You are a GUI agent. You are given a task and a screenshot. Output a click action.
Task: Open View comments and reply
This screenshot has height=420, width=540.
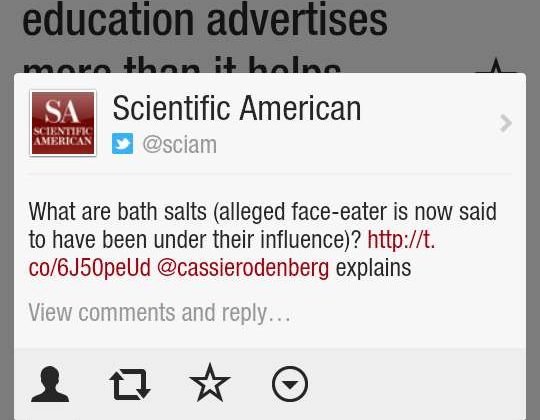pyautogui.click(x=159, y=313)
